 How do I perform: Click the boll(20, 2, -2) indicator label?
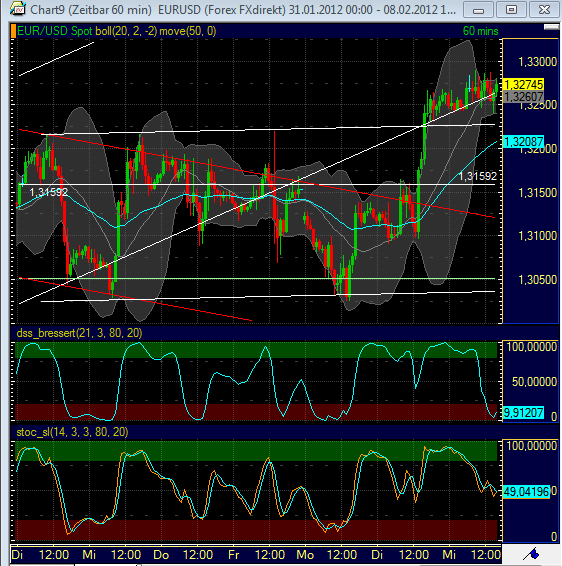click(x=126, y=31)
